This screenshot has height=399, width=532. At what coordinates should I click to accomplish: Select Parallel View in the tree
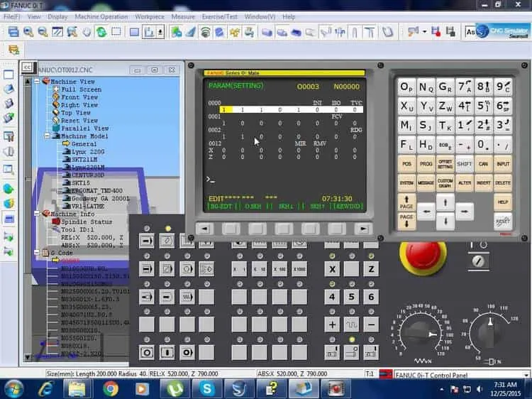coord(85,129)
